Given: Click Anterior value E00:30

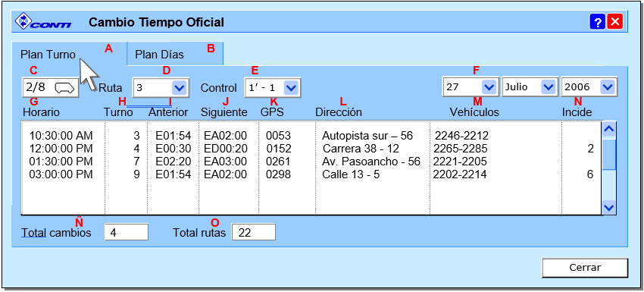Looking at the screenshot, I should [x=174, y=149].
